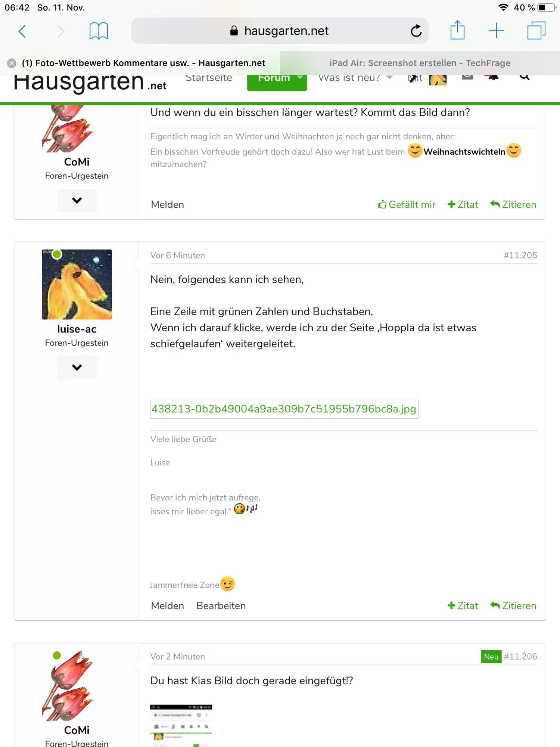Like CoMi's post with 'Gefällt mir'
560x747 pixels.
(407, 205)
